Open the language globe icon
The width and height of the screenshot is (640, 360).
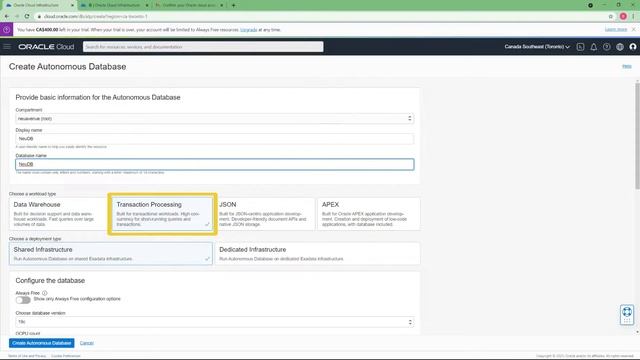(x=620, y=47)
